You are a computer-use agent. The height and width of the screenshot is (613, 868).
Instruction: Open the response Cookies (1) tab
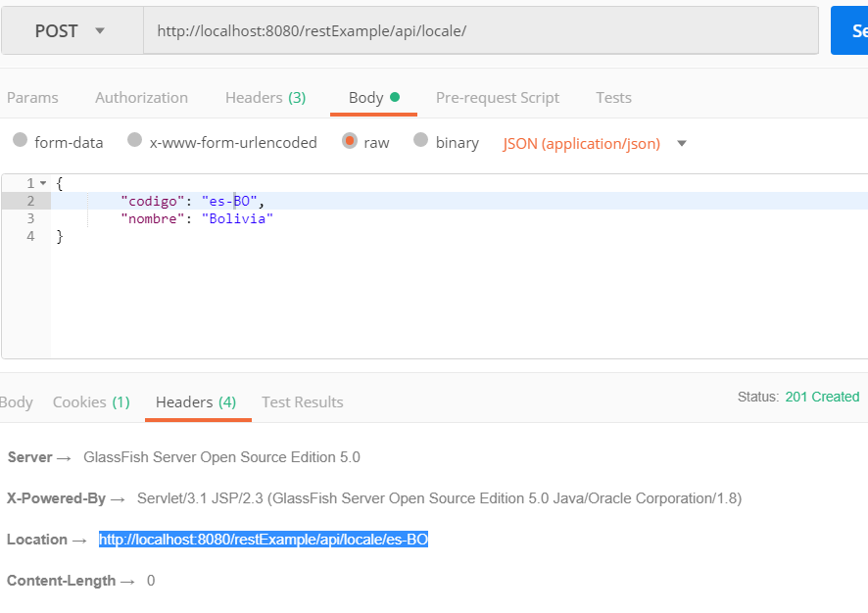pos(91,402)
